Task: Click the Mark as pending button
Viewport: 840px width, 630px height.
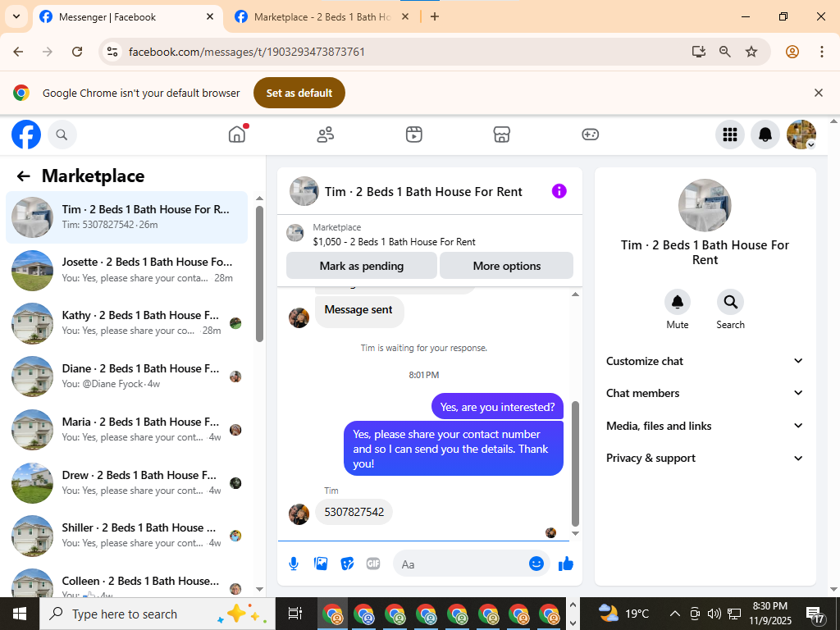Action: pyautogui.click(x=362, y=266)
